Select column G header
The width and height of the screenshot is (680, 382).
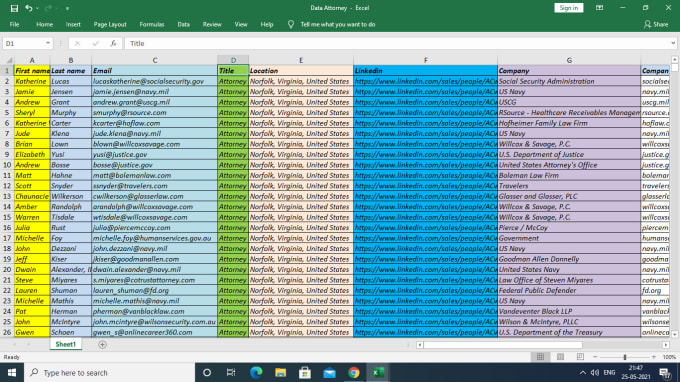click(569, 60)
